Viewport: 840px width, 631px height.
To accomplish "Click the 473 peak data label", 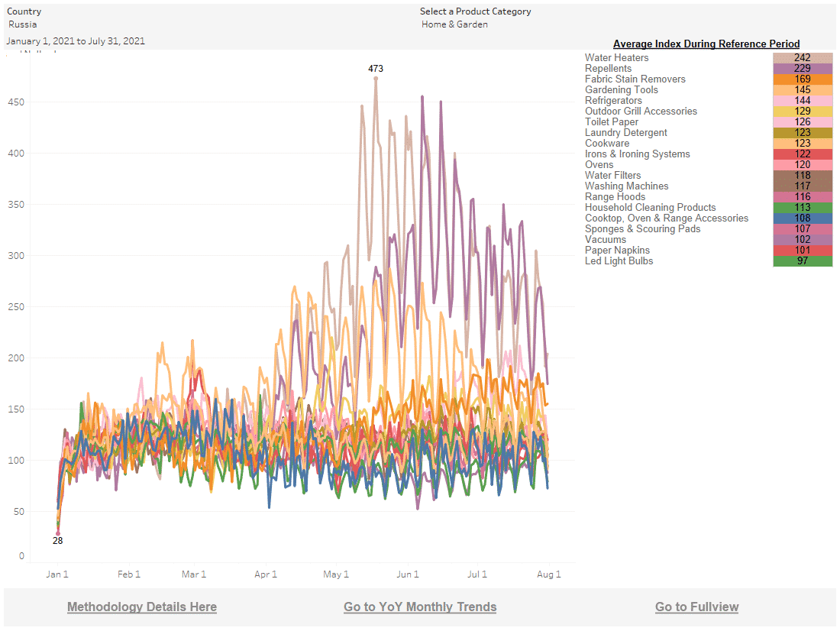I will [x=376, y=69].
